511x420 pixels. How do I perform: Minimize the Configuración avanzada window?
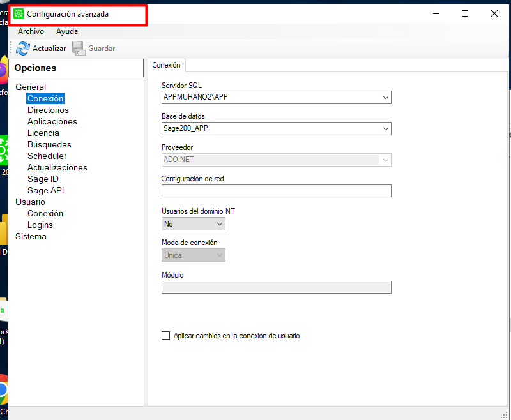pos(436,13)
